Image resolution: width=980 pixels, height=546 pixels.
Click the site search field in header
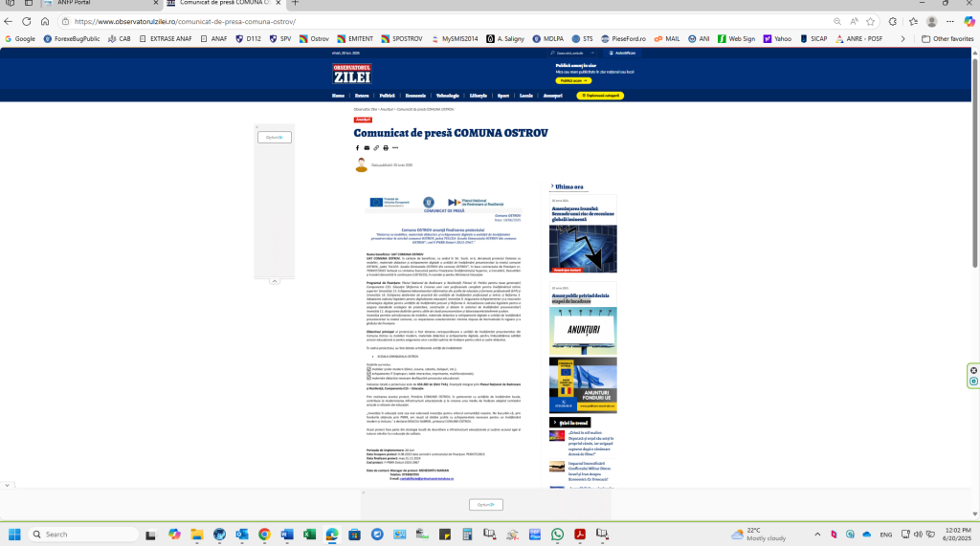click(572, 54)
